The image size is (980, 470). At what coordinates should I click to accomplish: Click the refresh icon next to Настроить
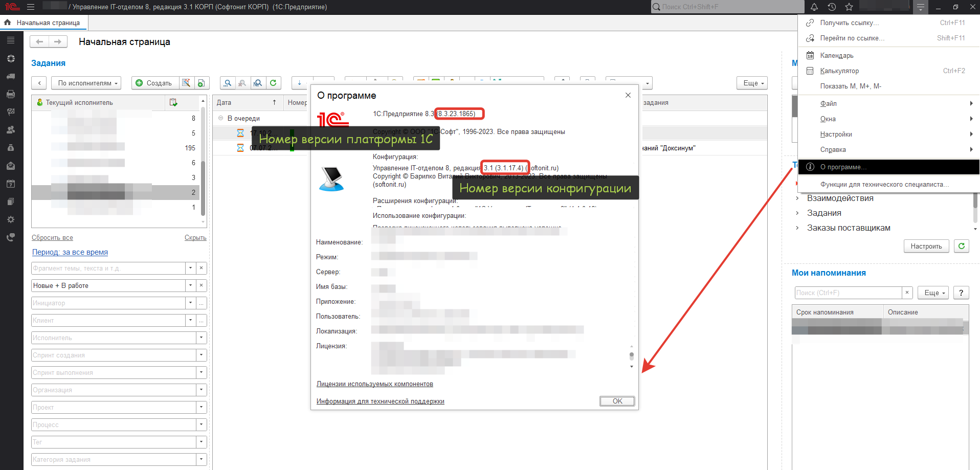pos(962,246)
